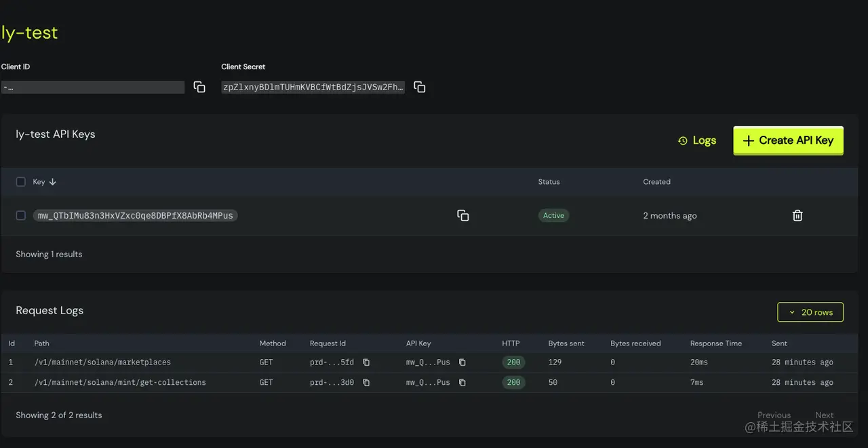Delete the mw_QTbIMu83n3 API key
This screenshot has height=448, width=868.
click(797, 215)
